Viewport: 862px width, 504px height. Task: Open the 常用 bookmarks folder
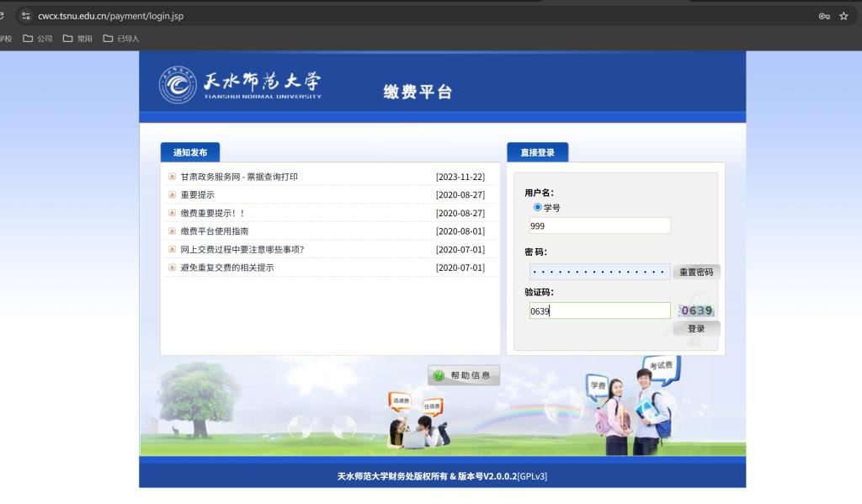(77, 39)
